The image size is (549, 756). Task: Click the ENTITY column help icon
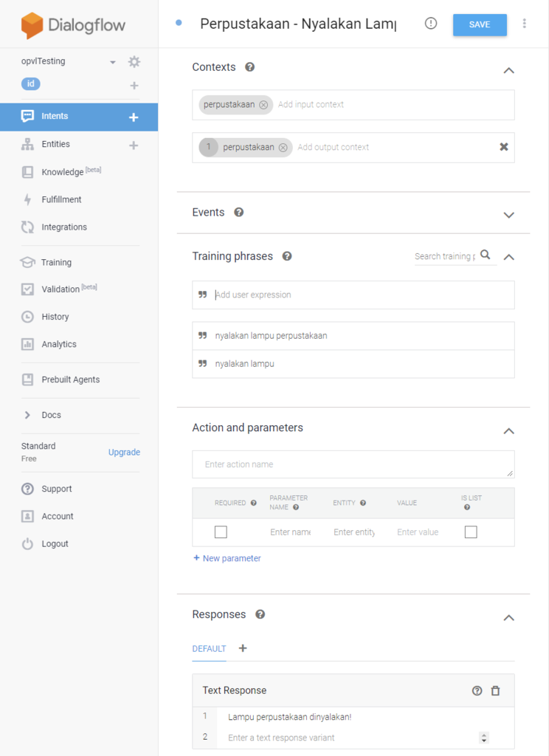coord(363,503)
